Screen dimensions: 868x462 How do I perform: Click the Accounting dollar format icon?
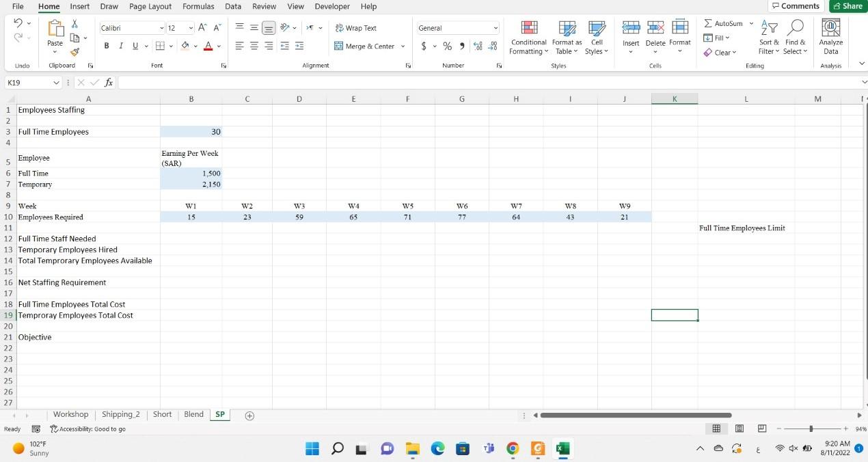[x=424, y=46]
